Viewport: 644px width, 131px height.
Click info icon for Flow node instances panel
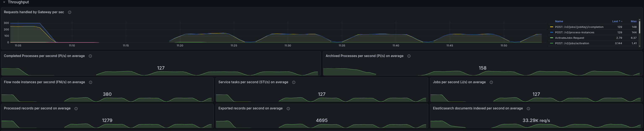(x=91, y=82)
